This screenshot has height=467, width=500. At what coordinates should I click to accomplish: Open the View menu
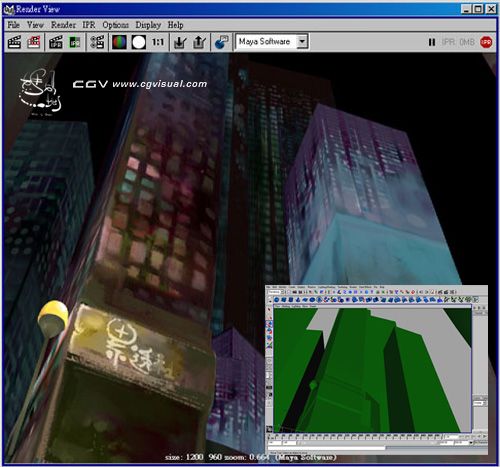(x=35, y=25)
